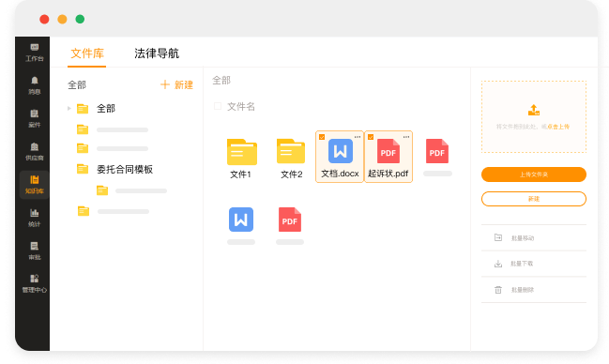Open the 起诉状.pdf file icon

pyautogui.click(x=388, y=151)
